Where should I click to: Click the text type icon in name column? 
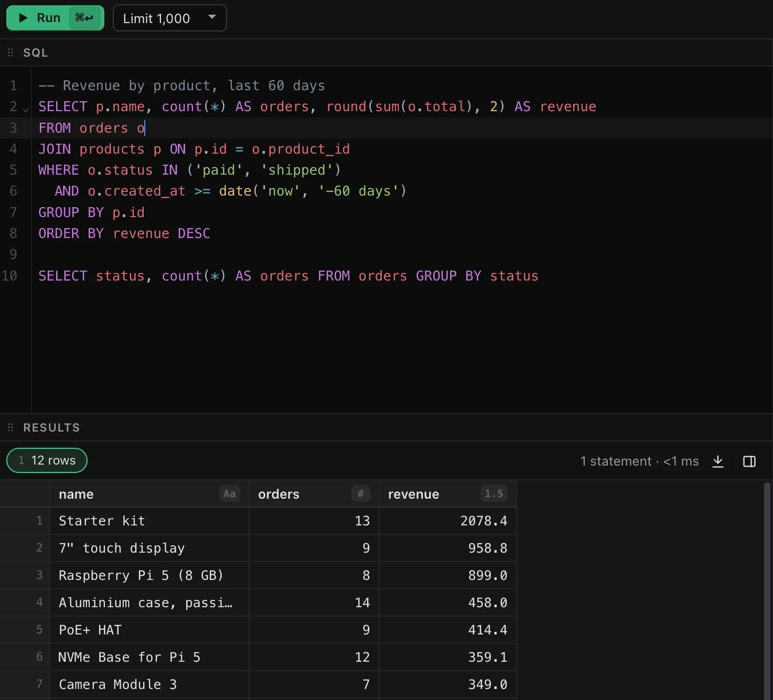point(229,493)
